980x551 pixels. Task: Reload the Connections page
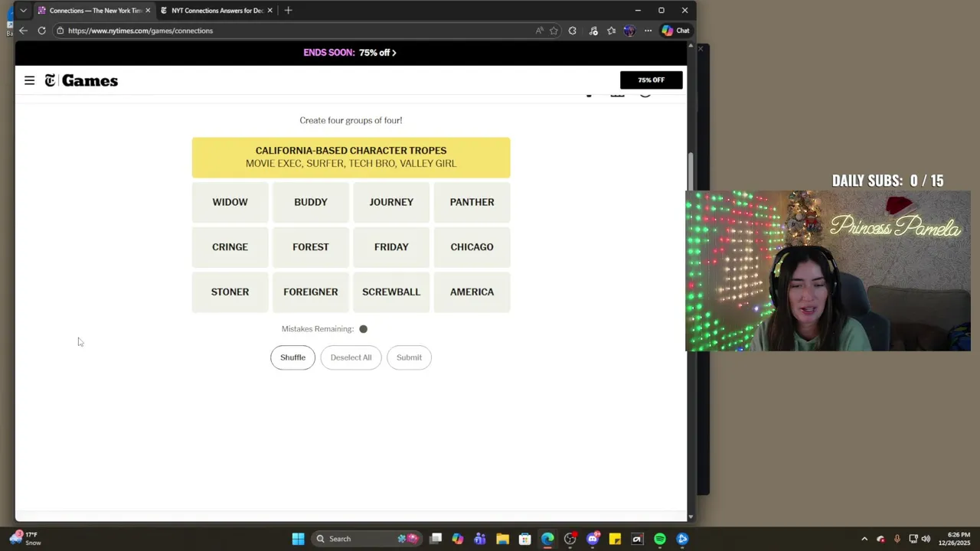coord(41,31)
